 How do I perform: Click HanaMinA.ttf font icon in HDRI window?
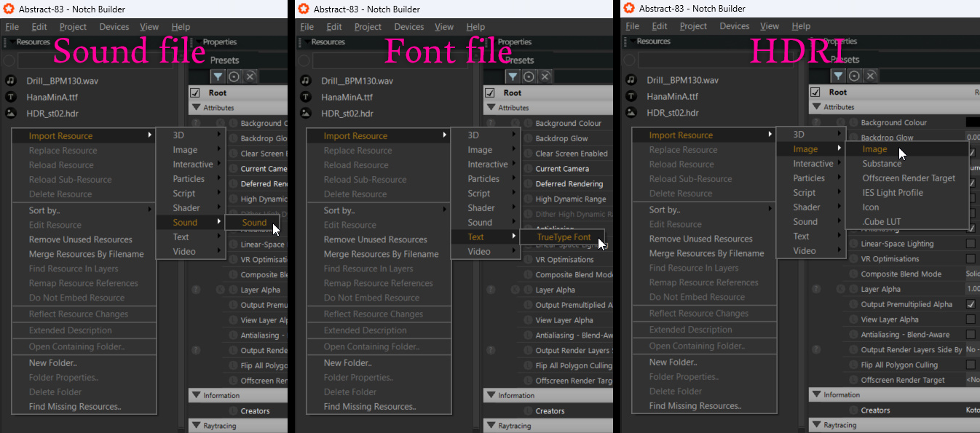click(x=631, y=96)
